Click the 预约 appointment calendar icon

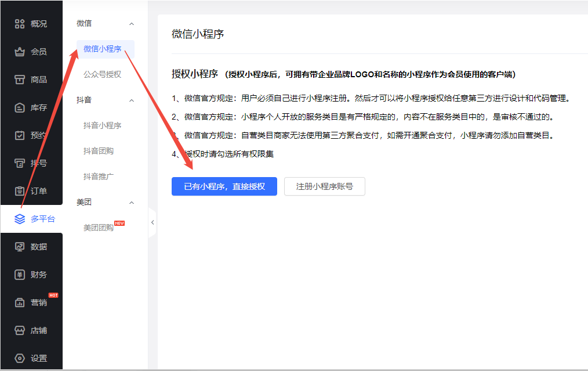20,135
